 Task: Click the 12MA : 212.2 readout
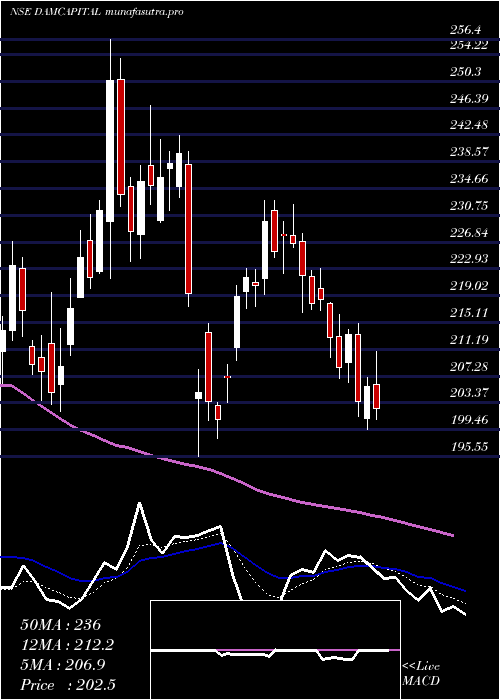(x=67, y=645)
